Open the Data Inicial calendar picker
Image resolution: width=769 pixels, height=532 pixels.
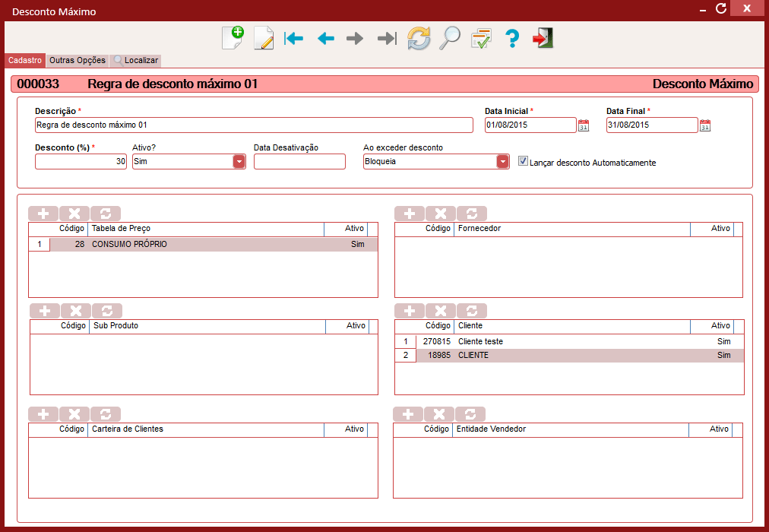584,125
